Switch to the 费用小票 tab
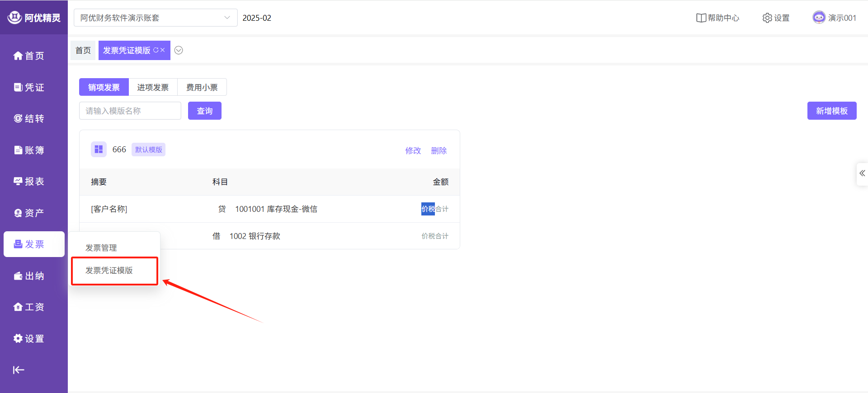This screenshot has height=393, width=868. 202,87
